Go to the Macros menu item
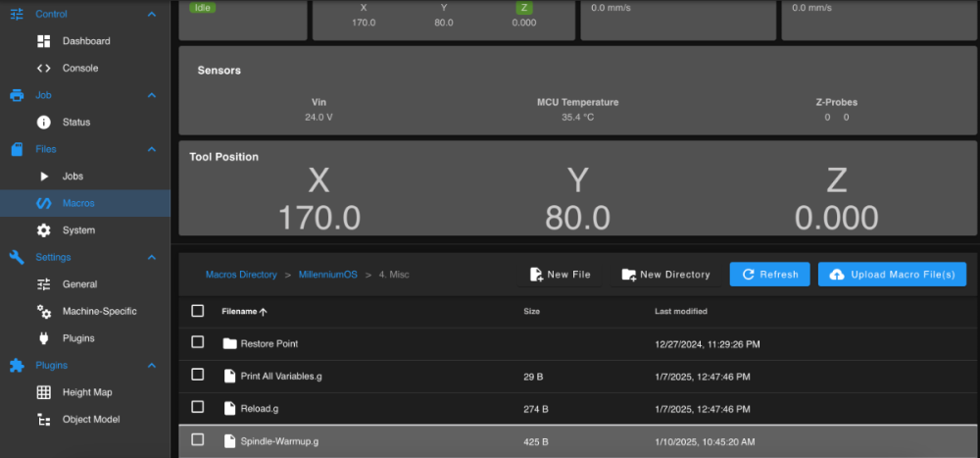The image size is (980, 458). pyautogui.click(x=85, y=203)
